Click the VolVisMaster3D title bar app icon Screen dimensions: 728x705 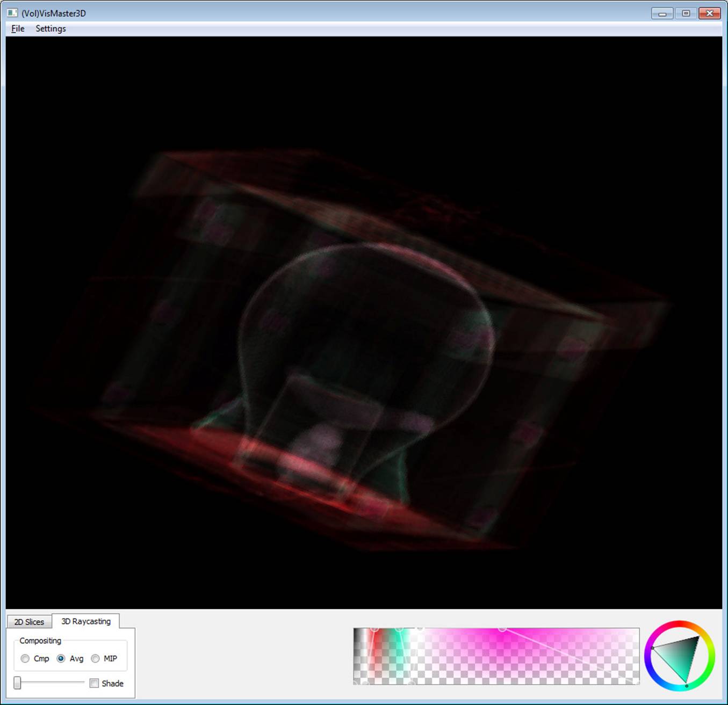click(x=12, y=13)
